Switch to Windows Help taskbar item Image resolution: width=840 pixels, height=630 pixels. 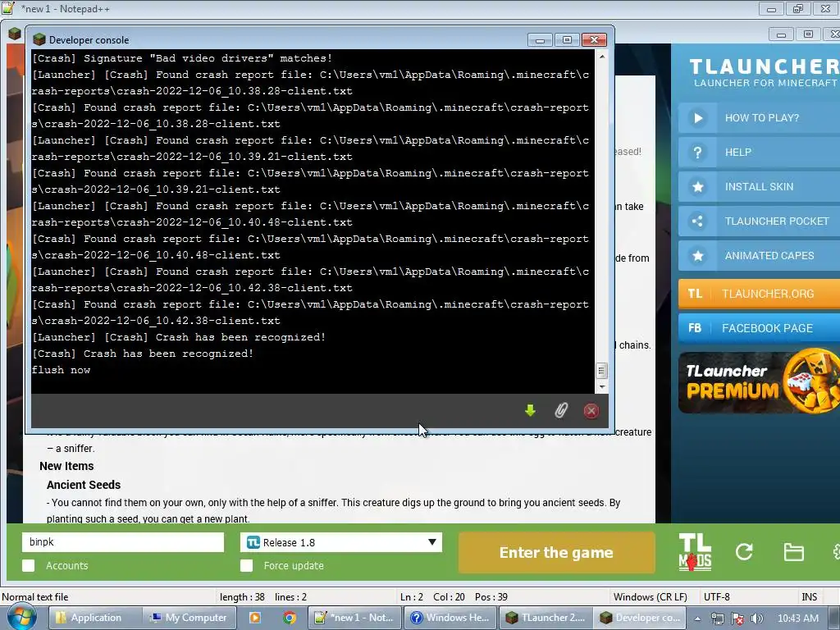[450, 618]
